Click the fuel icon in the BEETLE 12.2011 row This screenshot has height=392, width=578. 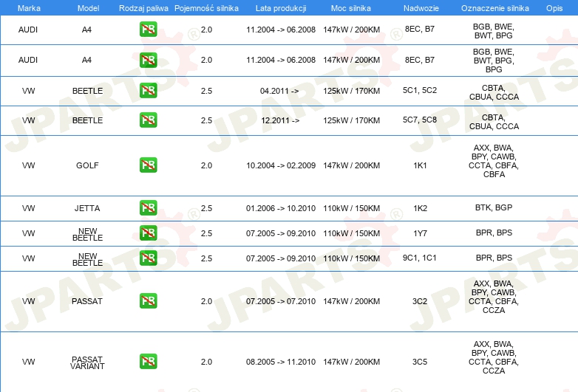148,120
